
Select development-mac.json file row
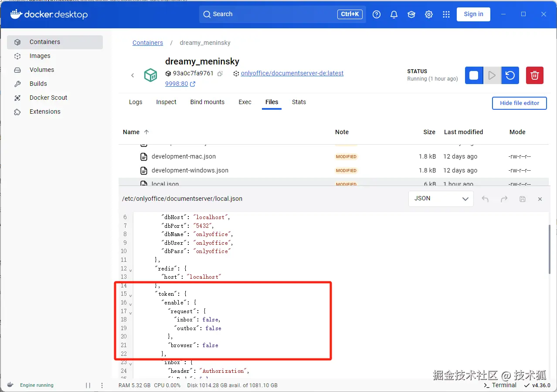click(333, 156)
